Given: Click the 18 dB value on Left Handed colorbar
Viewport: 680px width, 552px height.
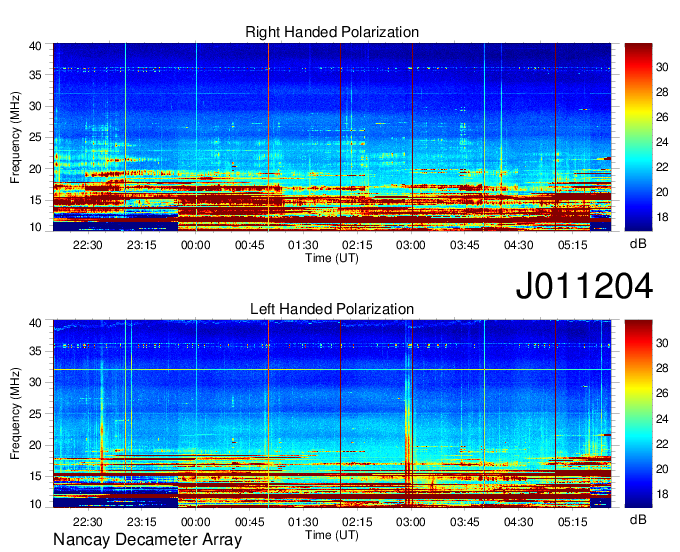Looking at the screenshot, I should [662, 494].
